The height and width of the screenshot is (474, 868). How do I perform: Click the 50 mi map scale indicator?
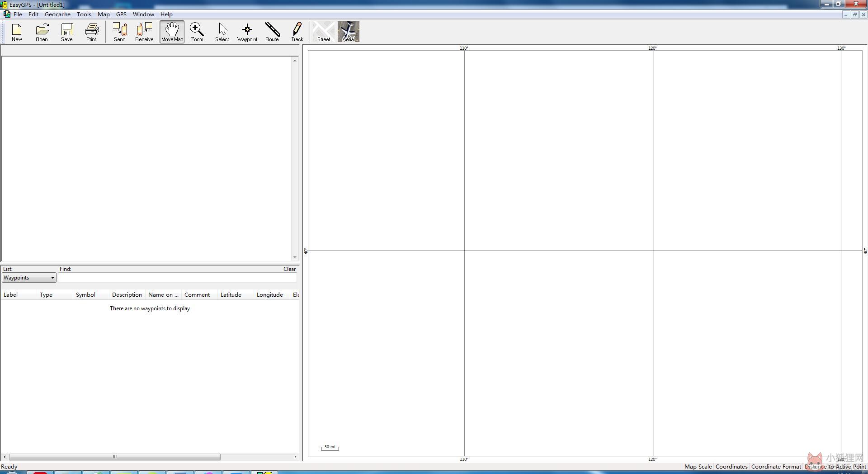click(x=330, y=447)
